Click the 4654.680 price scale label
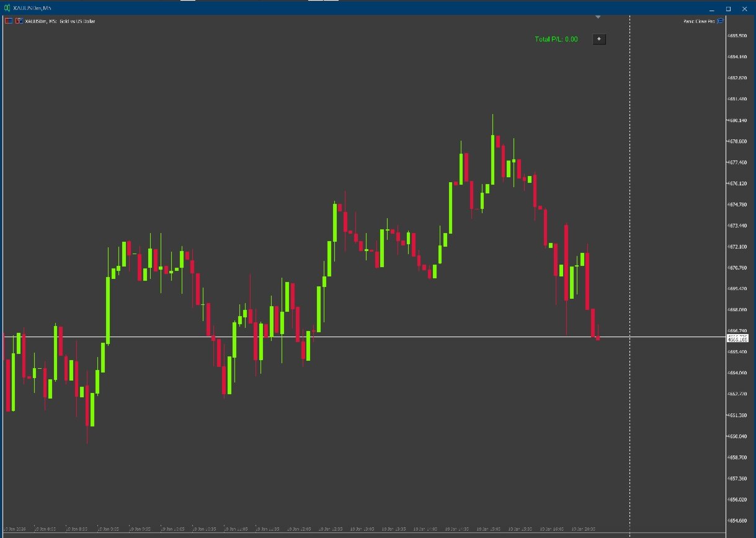The width and height of the screenshot is (756, 538). pyautogui.click(x=737, y=521)
